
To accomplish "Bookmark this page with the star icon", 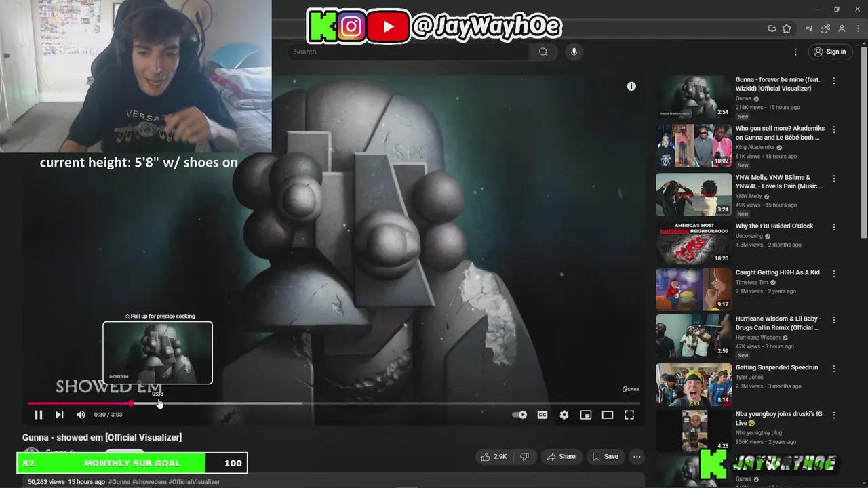I will [x=787, y=28].
